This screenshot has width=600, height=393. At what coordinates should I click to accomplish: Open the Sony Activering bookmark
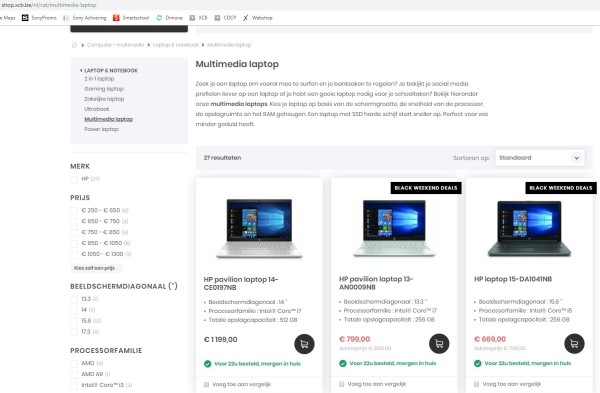pos(85,18)
